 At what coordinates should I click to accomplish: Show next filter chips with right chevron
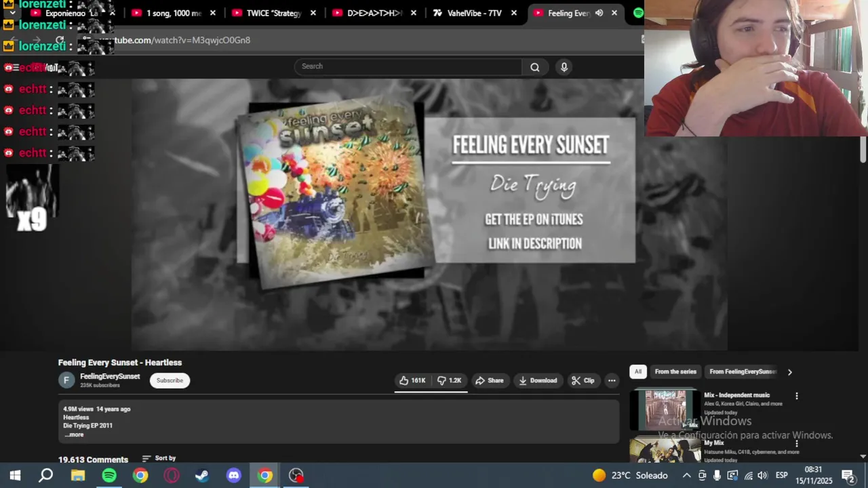pyautogui.click(x=789, y=371)
